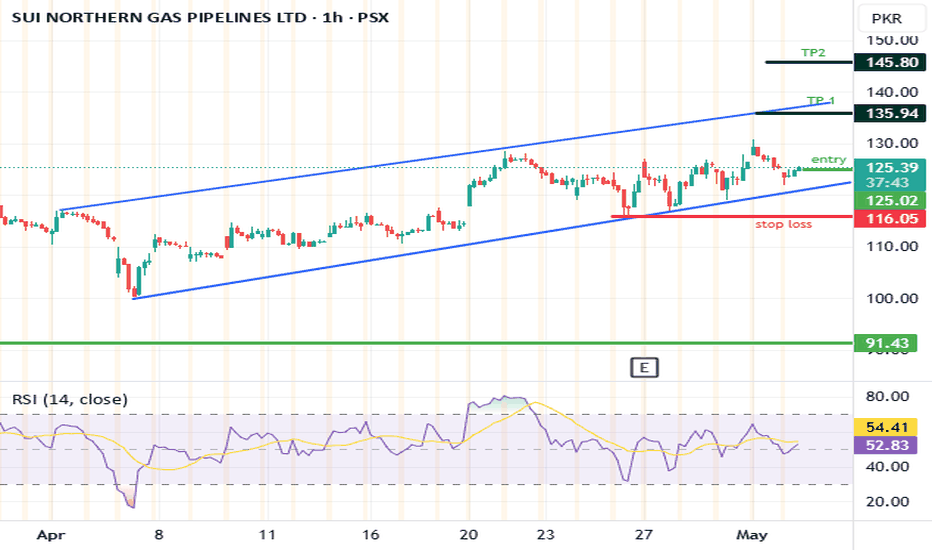Click the RSI 54.41 yellow value label
The width and height of the screenshot is (932, 550).
[x=886, y=427]
